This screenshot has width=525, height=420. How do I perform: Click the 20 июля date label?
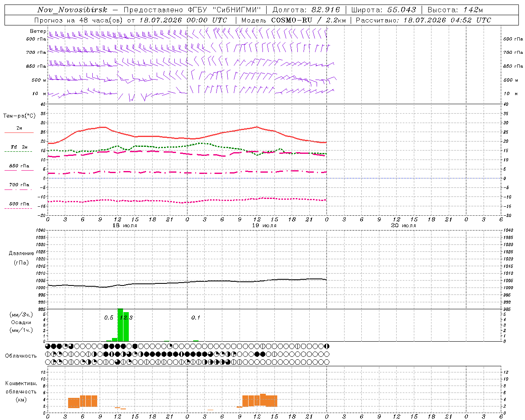(x=404, y=226)
